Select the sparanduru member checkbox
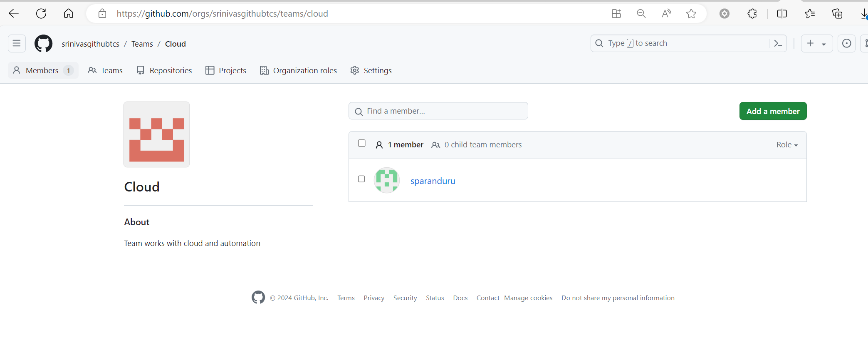868x343 pixels. coord(361,179)
